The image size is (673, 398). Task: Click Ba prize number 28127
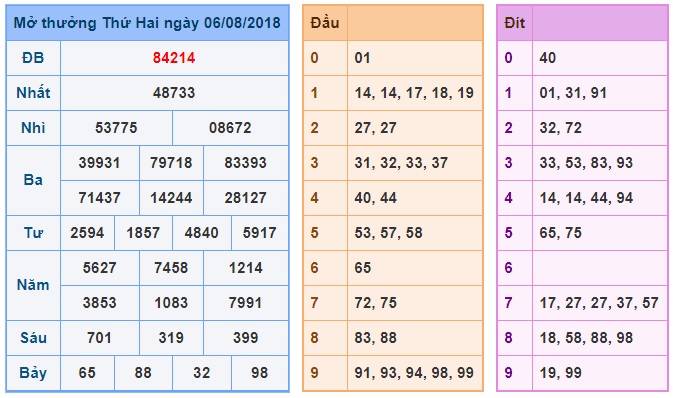tap(246, 198)
